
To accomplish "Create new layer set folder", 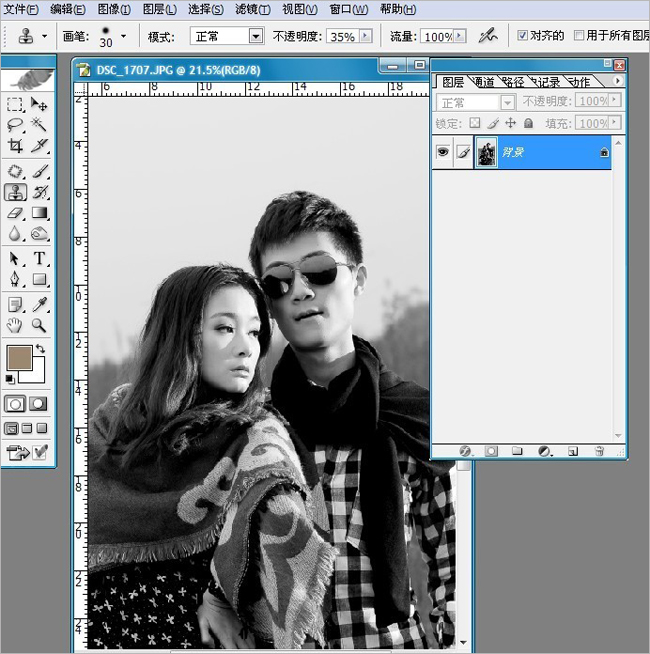I will [x=517, y=451].
